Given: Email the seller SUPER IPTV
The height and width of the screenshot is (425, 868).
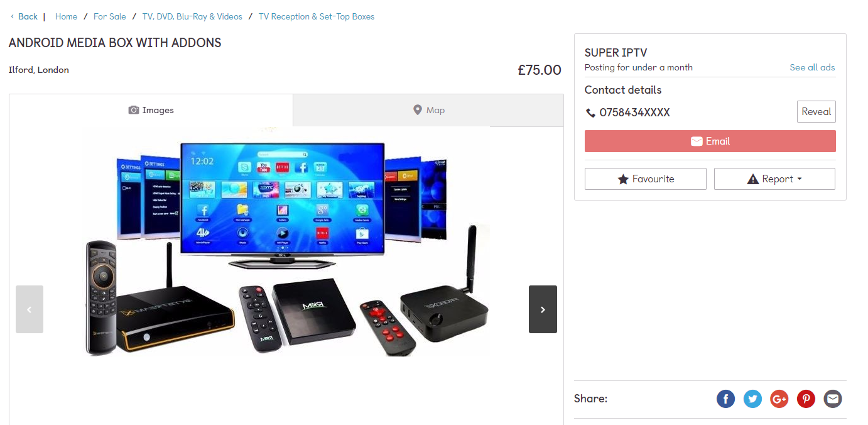Looking at the screenshot, I should pos(710,141).
